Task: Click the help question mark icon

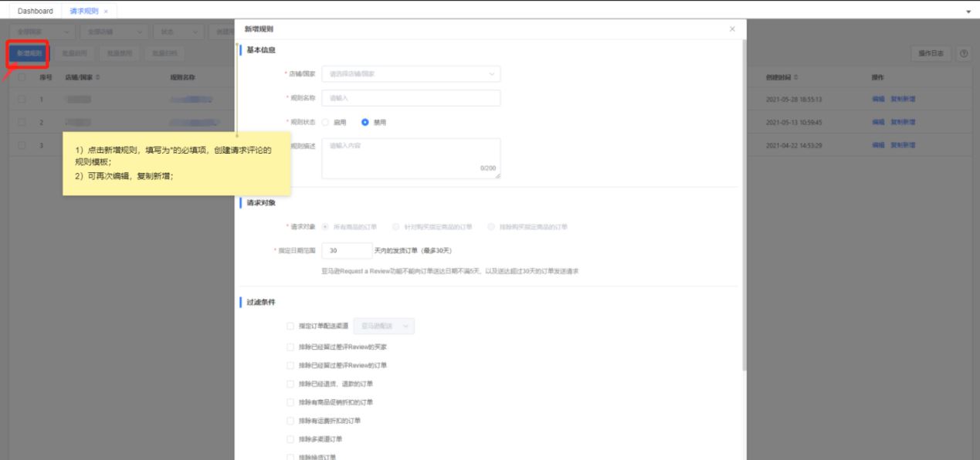Action: click(963, 53)
